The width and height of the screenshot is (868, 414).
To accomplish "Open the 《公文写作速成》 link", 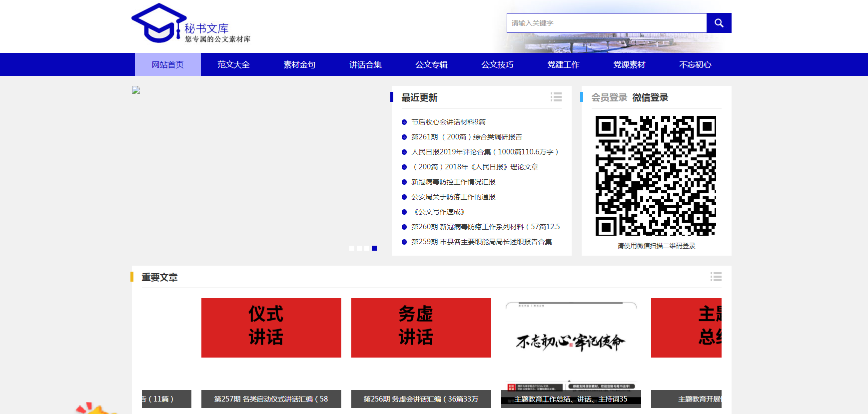I will pyautogui.click(x=438, y=212).
